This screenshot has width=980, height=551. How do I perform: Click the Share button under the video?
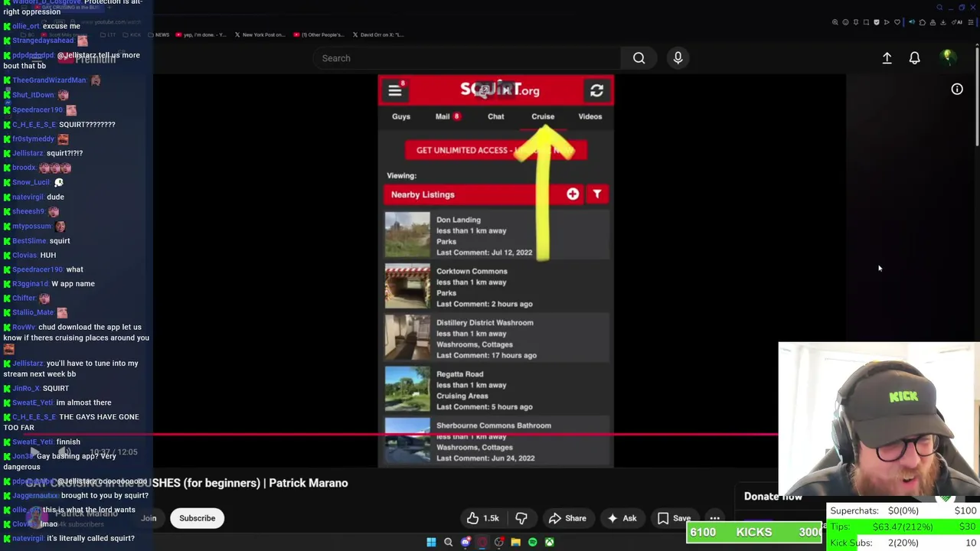[x=567, y=518]
